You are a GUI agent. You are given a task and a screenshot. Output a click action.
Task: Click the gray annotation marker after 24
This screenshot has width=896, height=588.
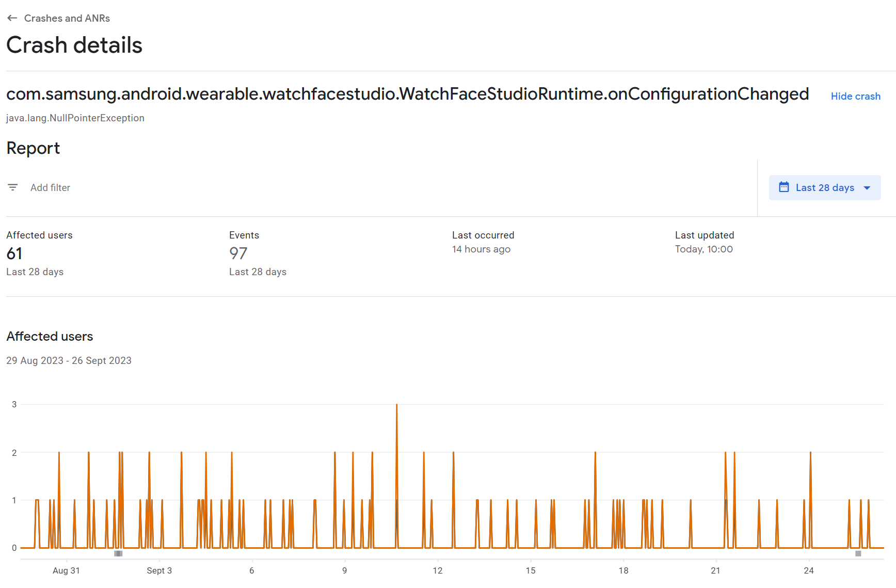point(858,553)
